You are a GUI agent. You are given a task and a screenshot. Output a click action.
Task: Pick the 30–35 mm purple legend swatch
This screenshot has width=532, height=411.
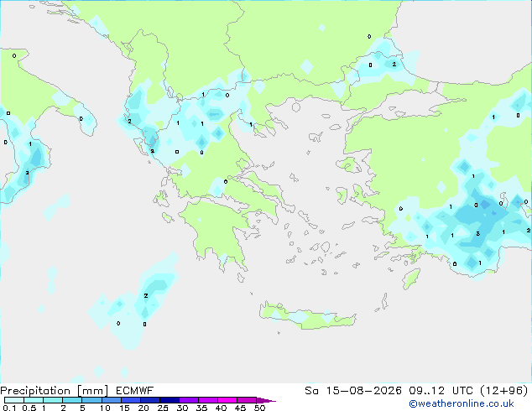pos(189,400)
